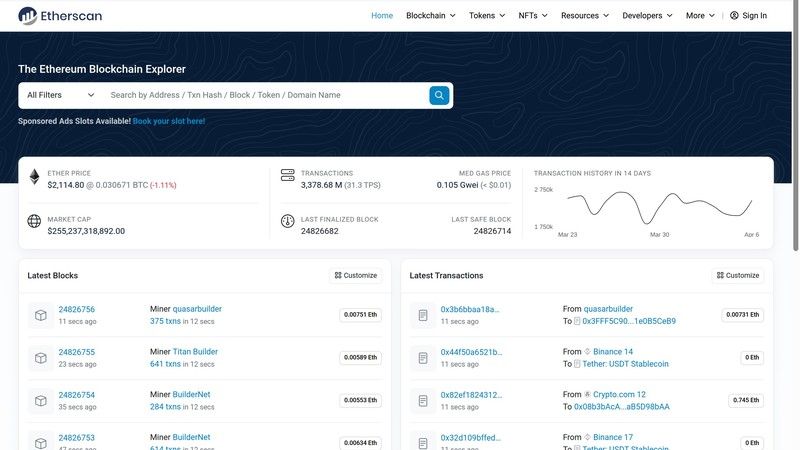This screenshot has height=450, width=800.
Task: Open transaction 0x3b6bbaa18a...
Action: coord(470,309)
